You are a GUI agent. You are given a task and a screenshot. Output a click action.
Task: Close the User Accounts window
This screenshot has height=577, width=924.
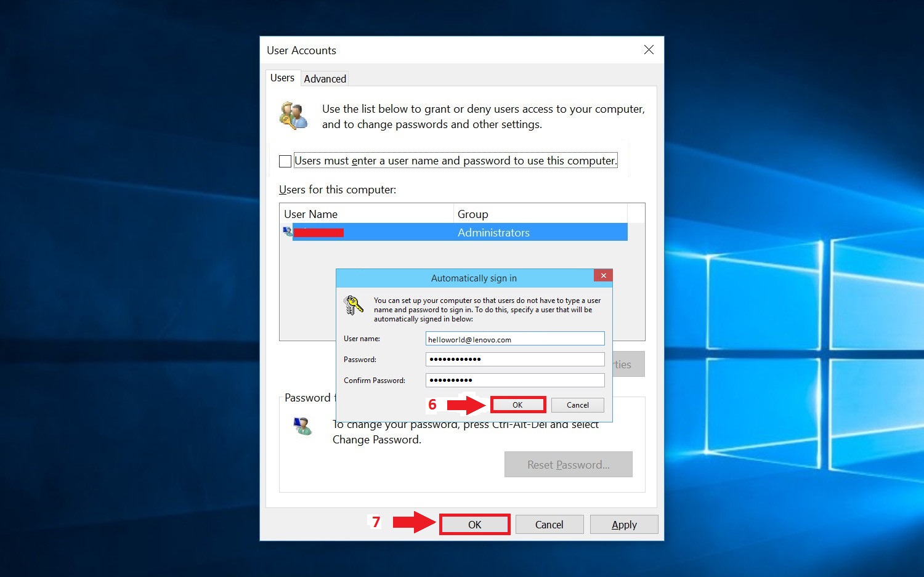coord(648,49)
